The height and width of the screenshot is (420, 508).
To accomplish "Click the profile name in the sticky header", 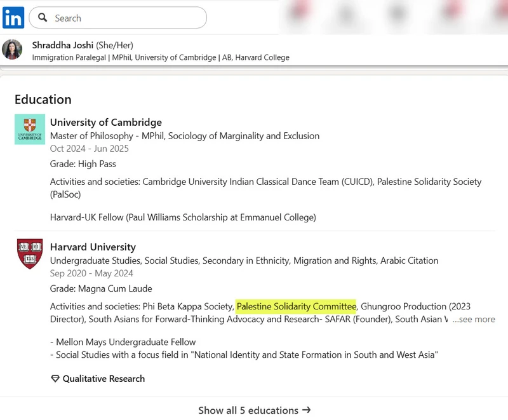I will tap(63, 45).
